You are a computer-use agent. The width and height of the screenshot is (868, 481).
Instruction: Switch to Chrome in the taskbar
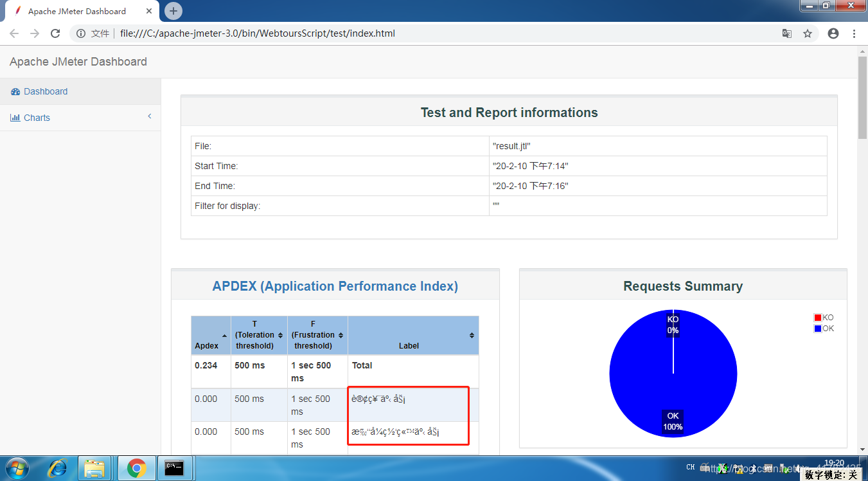(136, 468)
